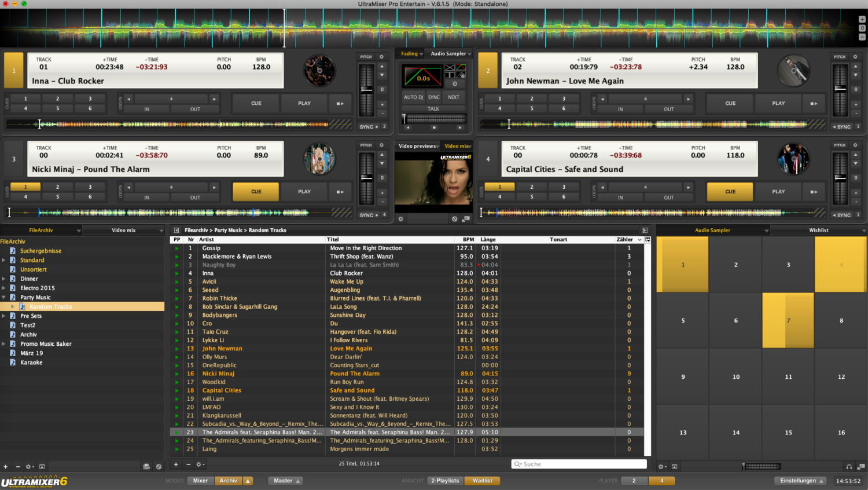Open the Einstellungen dropdown menu

coord(802,481)
